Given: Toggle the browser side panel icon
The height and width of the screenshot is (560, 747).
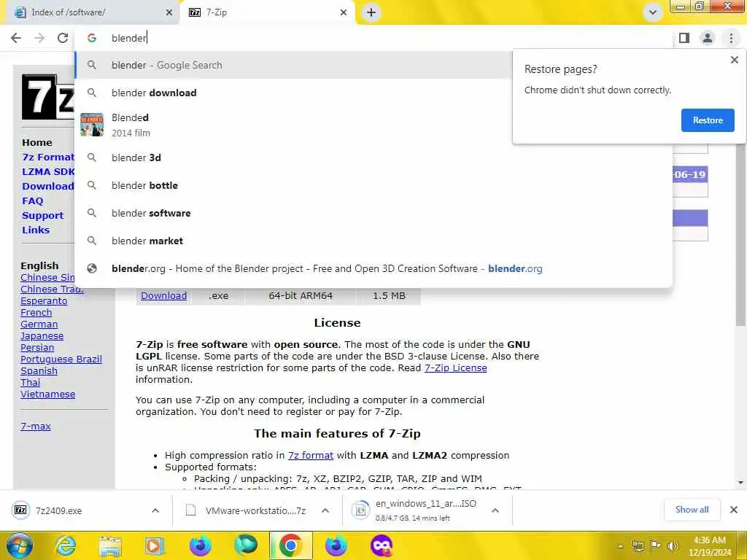Looking at the screenshot, I should click(x=684, y=38).
